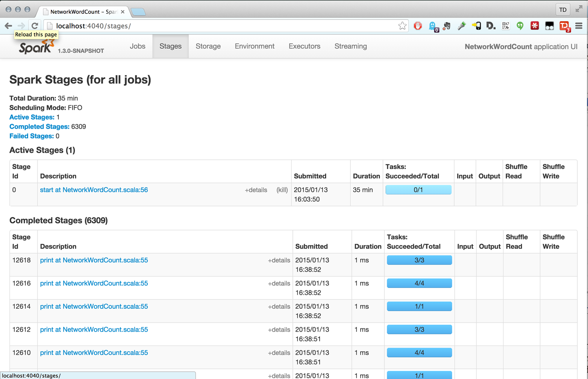Select the NetworkWordCount browser tab
This screenshot has width=588, height=379.
(x=83, y=11)
